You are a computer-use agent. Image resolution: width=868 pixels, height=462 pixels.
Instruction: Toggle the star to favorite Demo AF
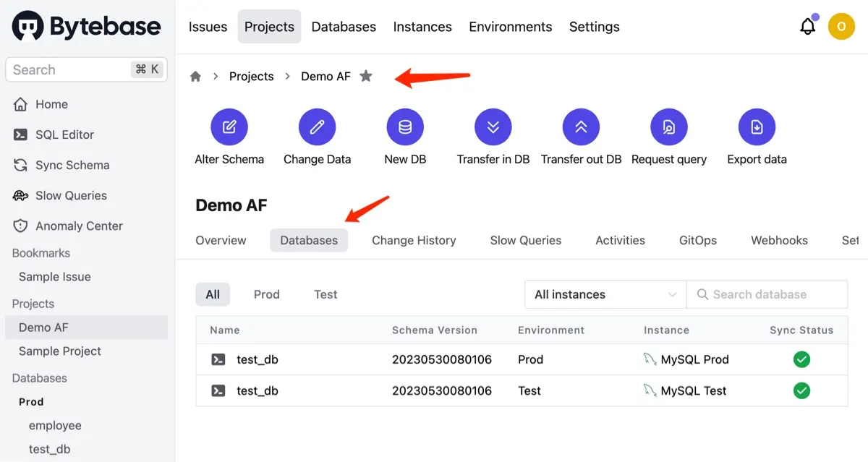366,75
